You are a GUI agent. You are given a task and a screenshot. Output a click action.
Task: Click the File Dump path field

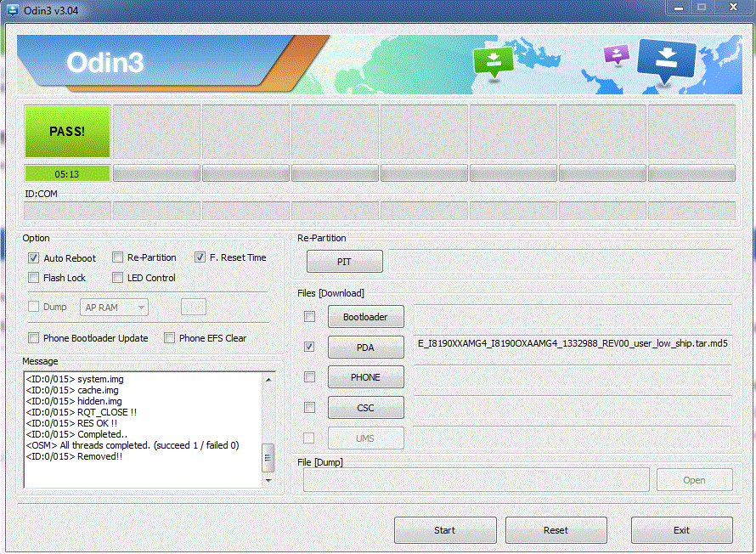click(477, 480)
